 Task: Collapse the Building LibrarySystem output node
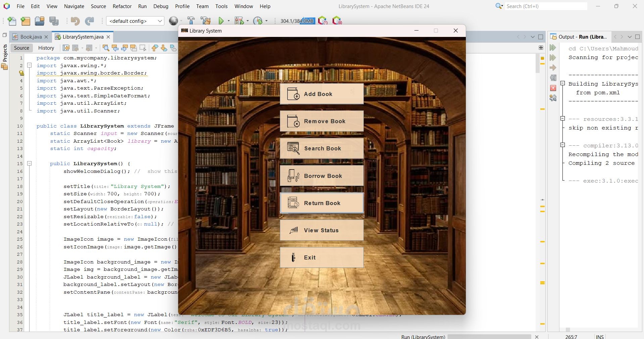[563, 83]
